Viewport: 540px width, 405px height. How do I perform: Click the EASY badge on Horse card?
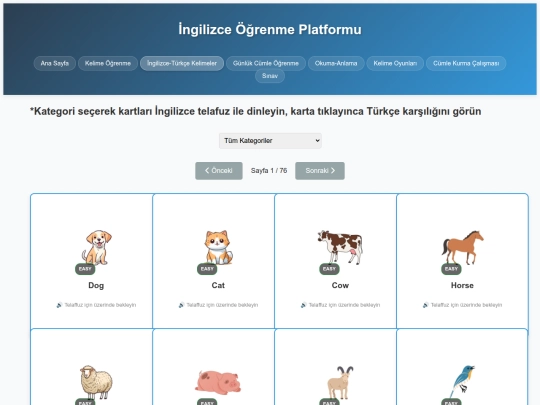tap(451, 269)
